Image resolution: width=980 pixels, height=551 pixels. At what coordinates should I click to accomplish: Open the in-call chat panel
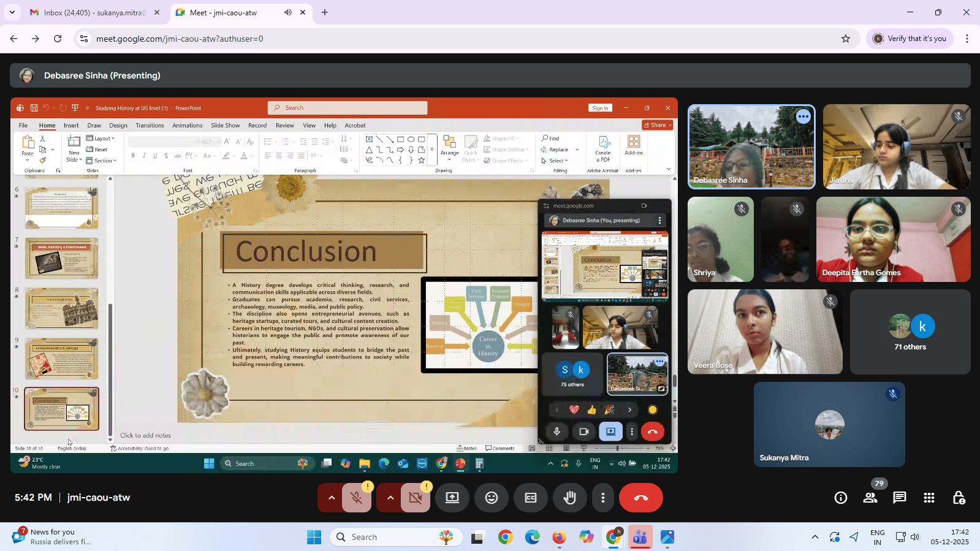coord(899,498)
